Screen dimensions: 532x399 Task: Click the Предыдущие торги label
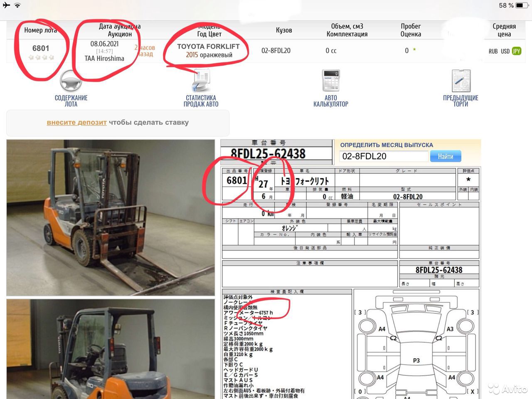tap(461, 101)
